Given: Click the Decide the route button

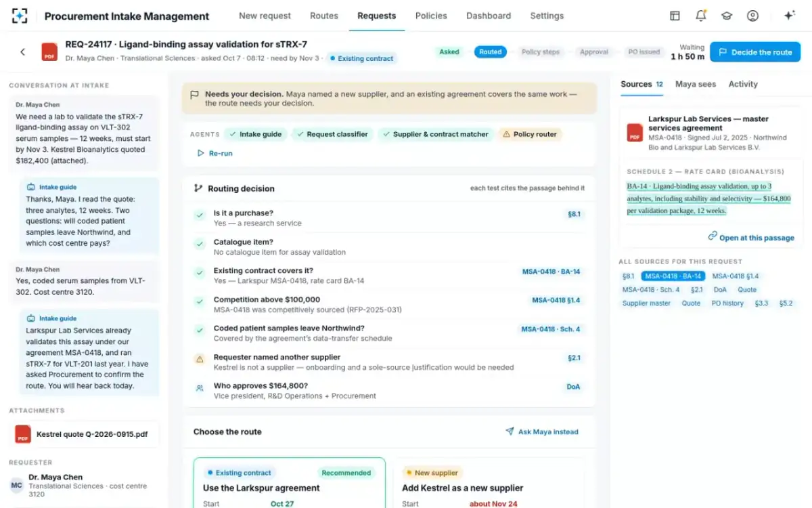Looking at the screenshot, I should click(755, 52).
